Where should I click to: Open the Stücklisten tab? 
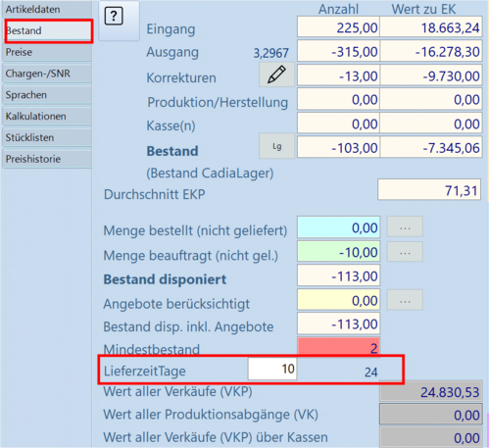47,137
